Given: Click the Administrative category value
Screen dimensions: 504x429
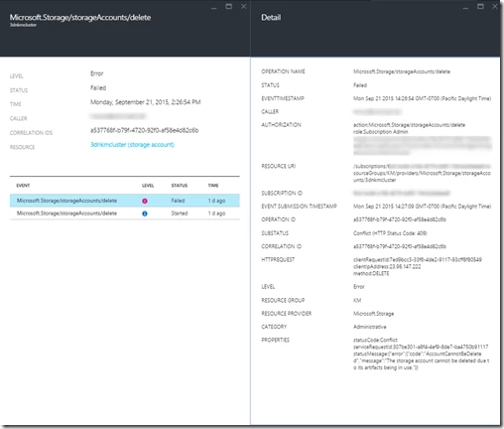Looking at the screenshot, I should point(370,327).
